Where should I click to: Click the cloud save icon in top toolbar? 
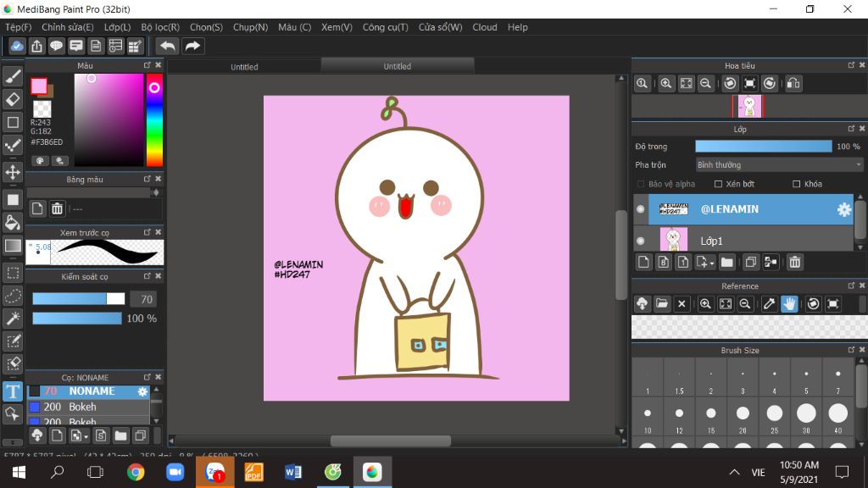click(17, 46)
